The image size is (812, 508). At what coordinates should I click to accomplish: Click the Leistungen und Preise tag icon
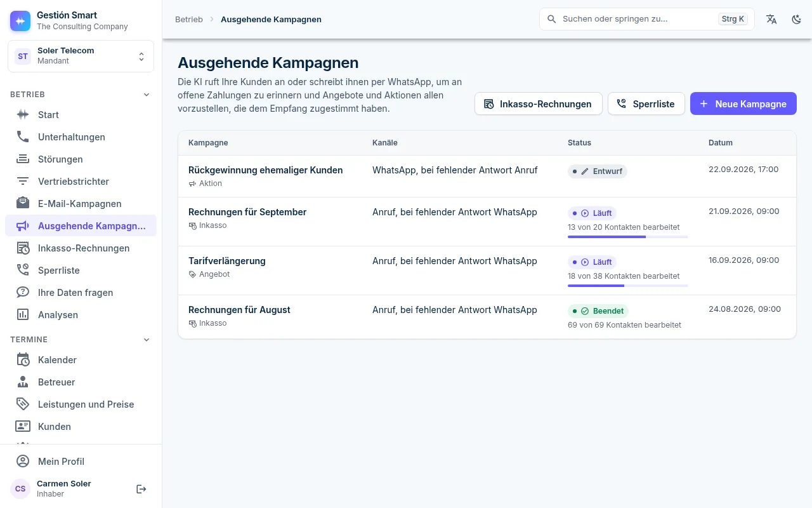23,404
